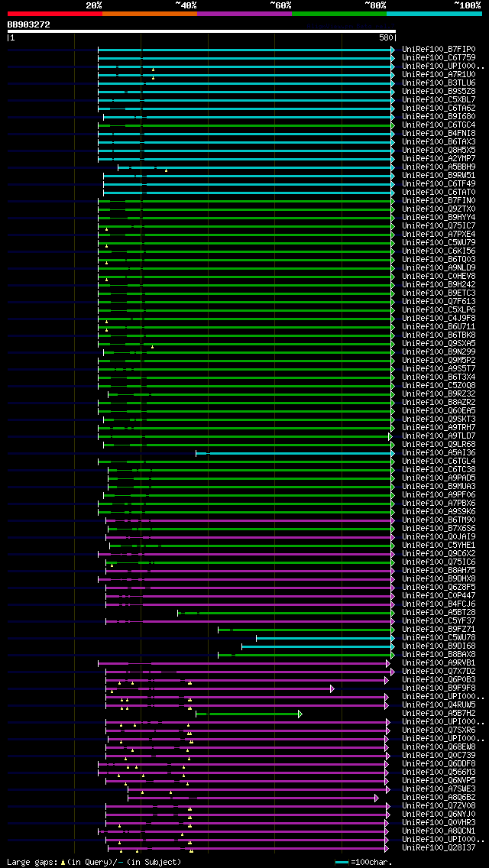This screenshot has width=489, height=868.
Task: Click the cyan ~100% identity legend segment
Action: pyautogui.click(x=434, y=13)
